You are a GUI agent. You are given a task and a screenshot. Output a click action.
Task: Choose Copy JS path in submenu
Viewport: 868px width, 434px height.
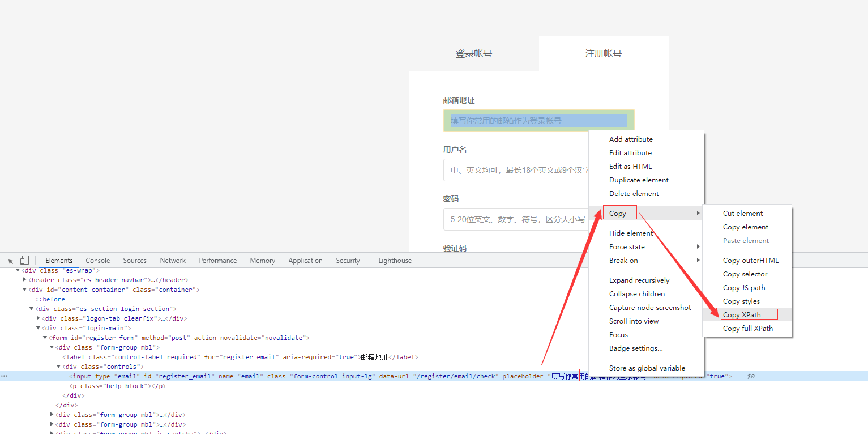tap(747, 288)
